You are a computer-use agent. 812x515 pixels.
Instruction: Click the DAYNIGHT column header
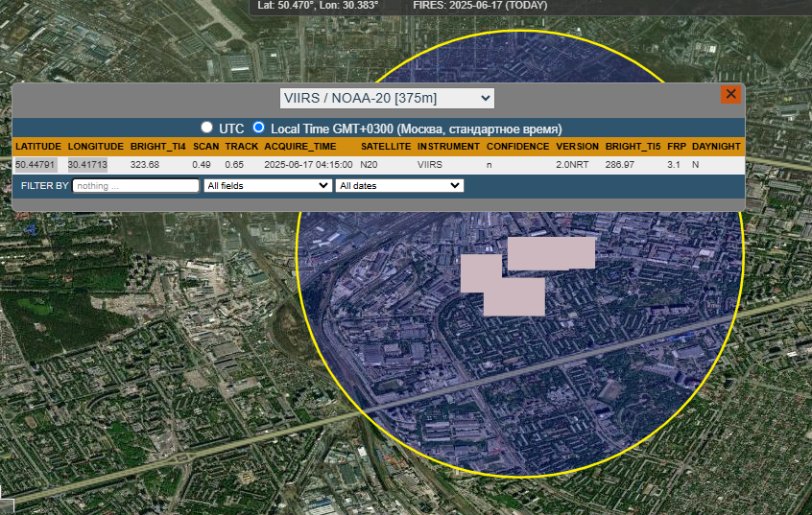click(x=716, y=147)
